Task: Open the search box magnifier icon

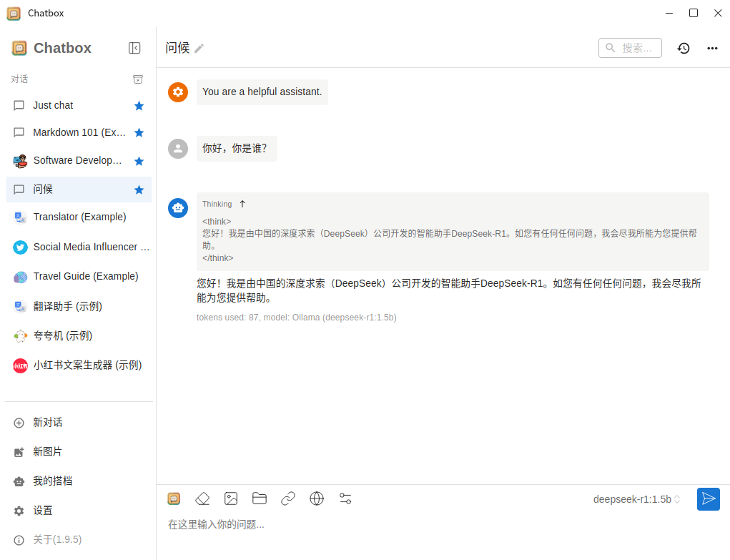Action: pyautogui.click(x=611, y=48)
